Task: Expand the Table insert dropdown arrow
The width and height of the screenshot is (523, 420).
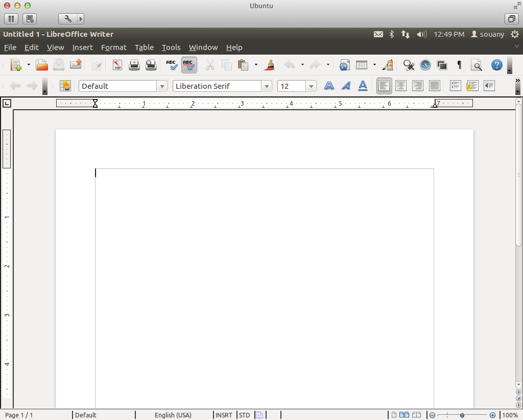Action: point(374,65)
